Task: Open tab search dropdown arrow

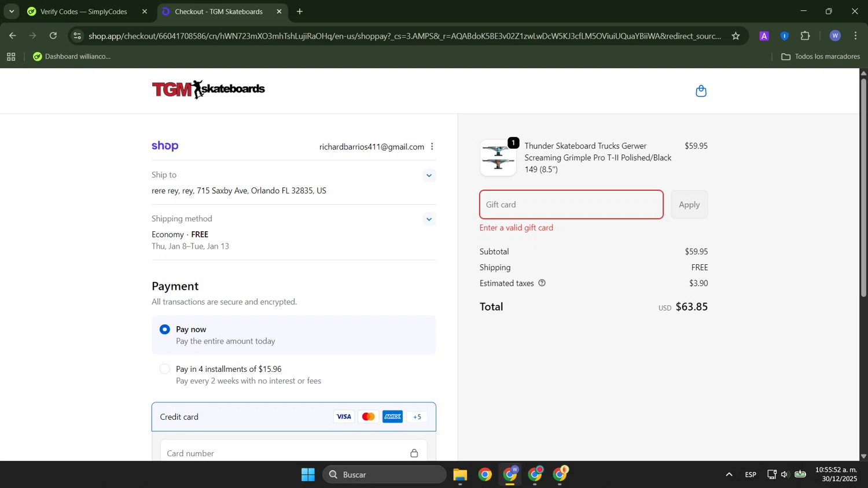Action: 11,12
